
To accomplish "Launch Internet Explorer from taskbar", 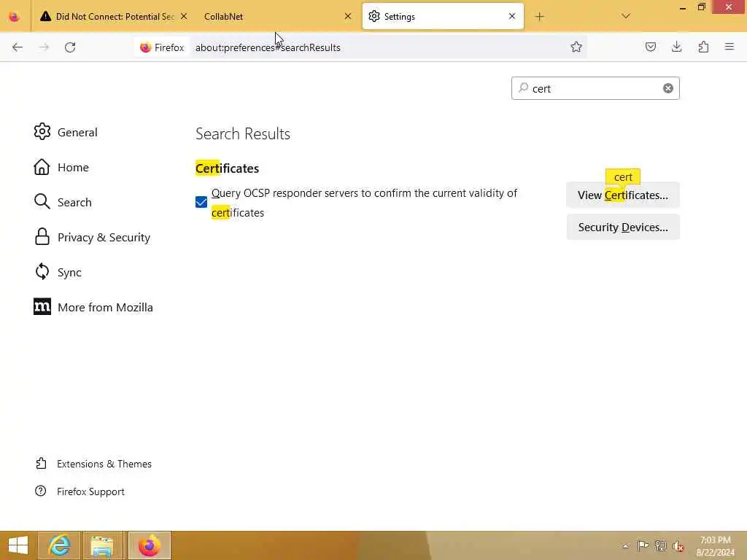I will 59,545.
